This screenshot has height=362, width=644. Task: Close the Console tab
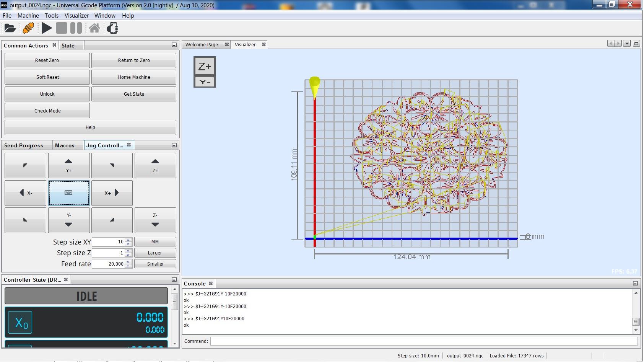(211, 284)
